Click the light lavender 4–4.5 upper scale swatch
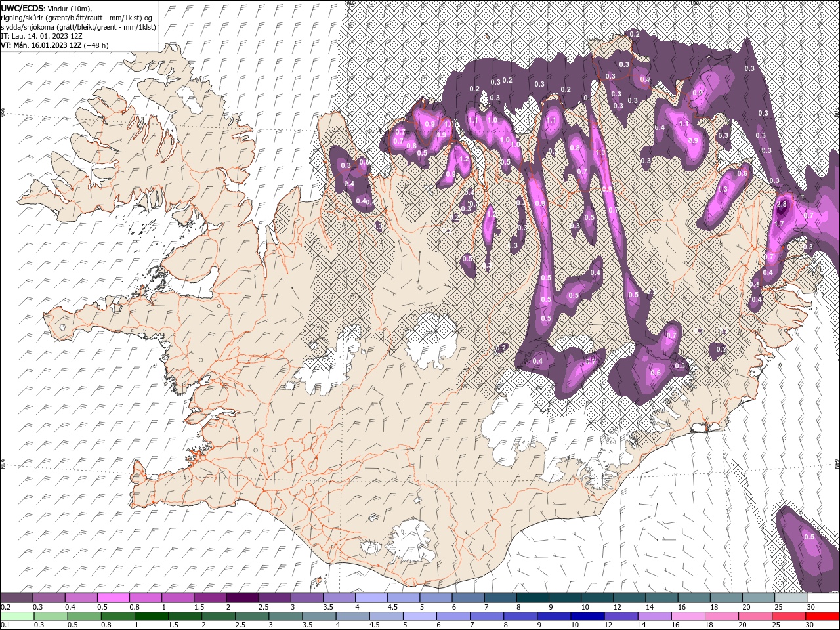This screenshot has width=840, height=630. pyautogui.click(x=371, y=597)
